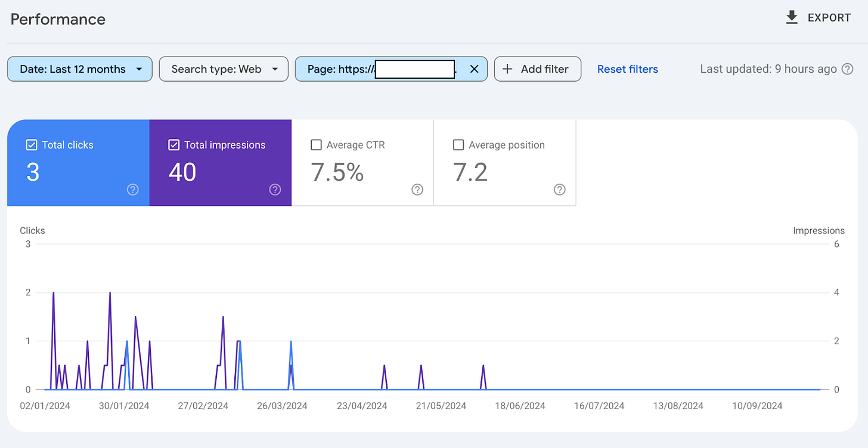This screenshot has width=868, height=448.
Task: Uncheck the Total clicks checkbox
Action: 32,145
